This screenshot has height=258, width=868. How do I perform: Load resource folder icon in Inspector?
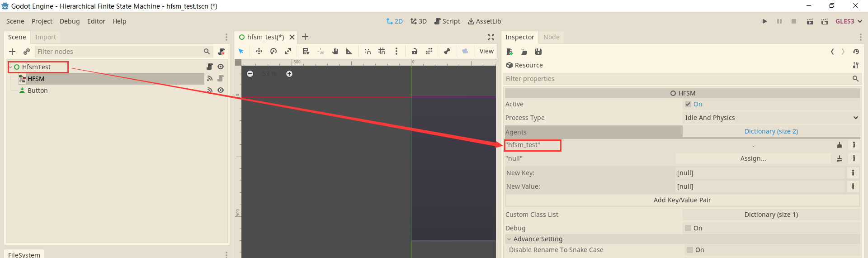(x=524, y=52)
